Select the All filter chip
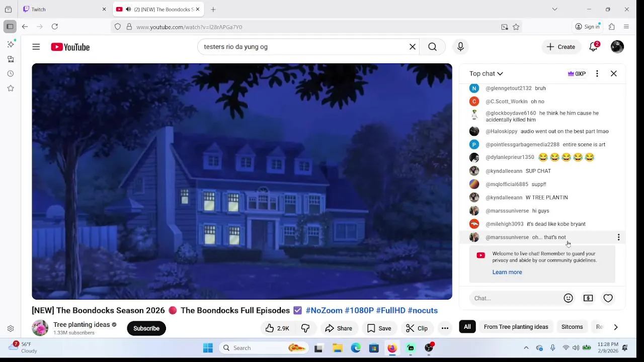The height and width of the screenshot is (362, 644). pyautogui.click(x=467, y=327)
